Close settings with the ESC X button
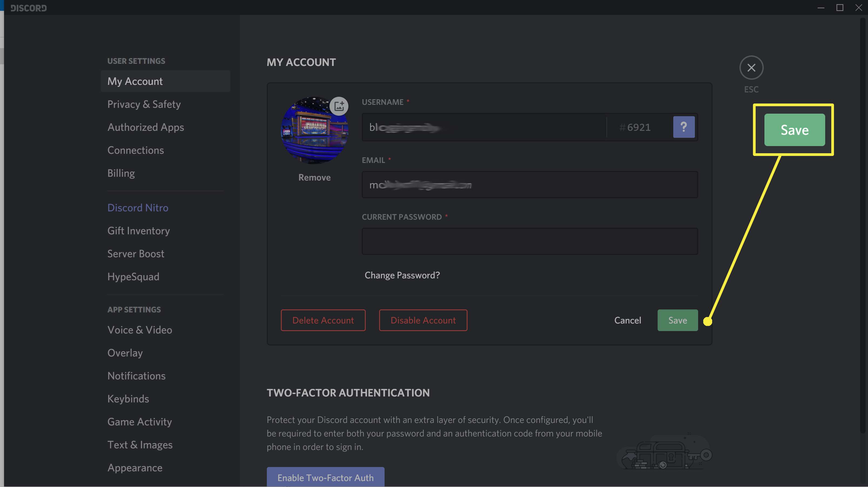Image resolution: width=868 pixels, height=487 pixels. (751, 68)
